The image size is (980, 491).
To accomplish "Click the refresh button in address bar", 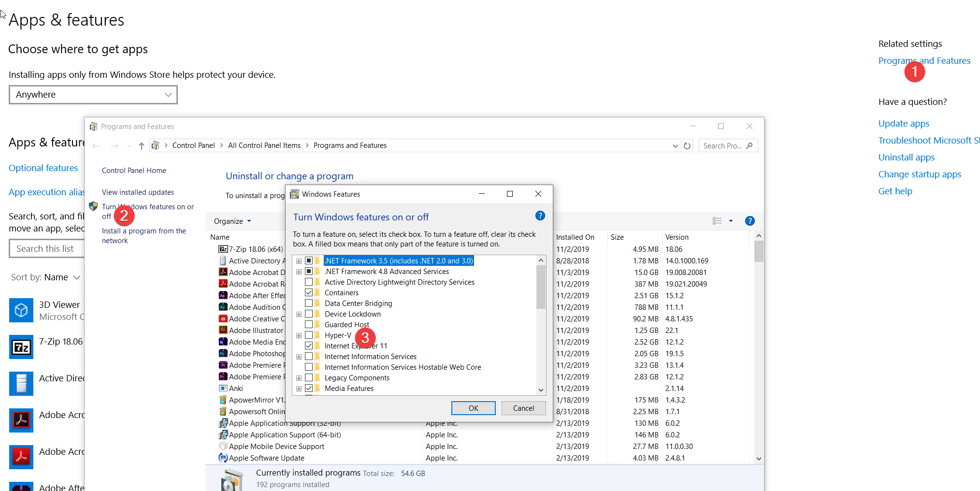I will (687, 145).
